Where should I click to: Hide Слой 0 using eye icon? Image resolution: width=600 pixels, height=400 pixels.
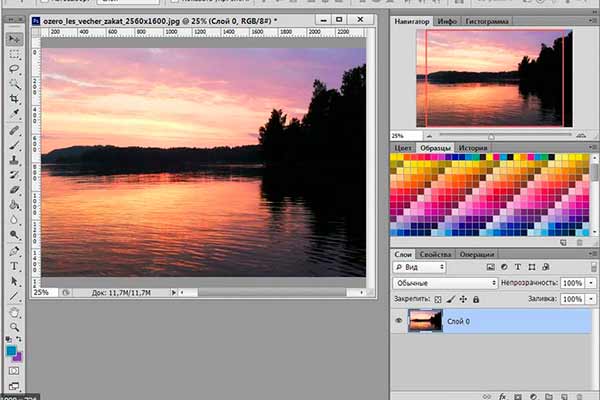399,322
